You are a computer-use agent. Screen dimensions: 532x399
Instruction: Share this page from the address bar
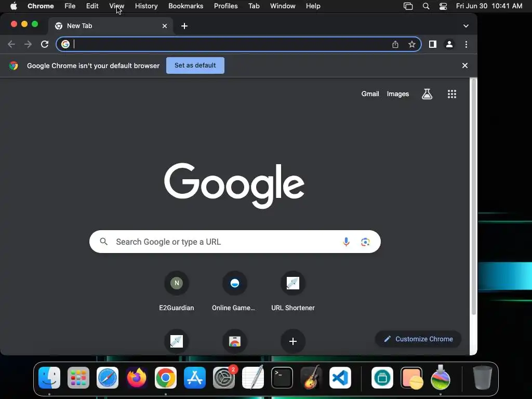(x=395, y=45)
